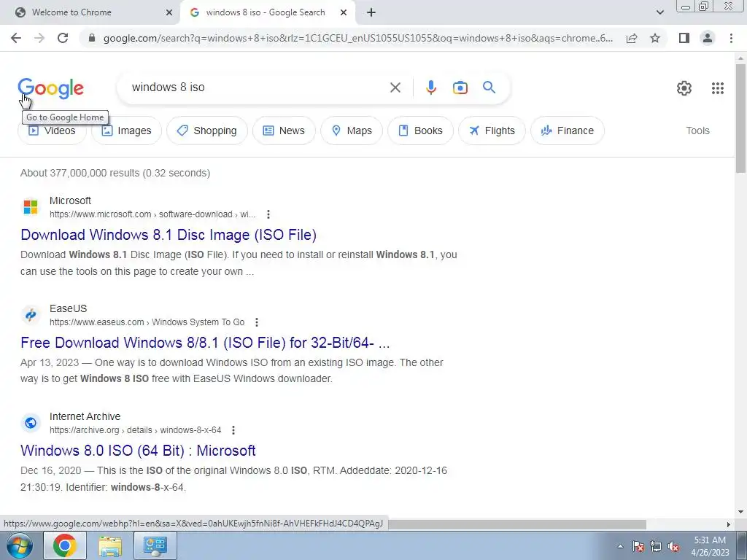
Task: Open the EaseUS result's three-dot menu
Action: pyautogui.click(x=256, y=322)
